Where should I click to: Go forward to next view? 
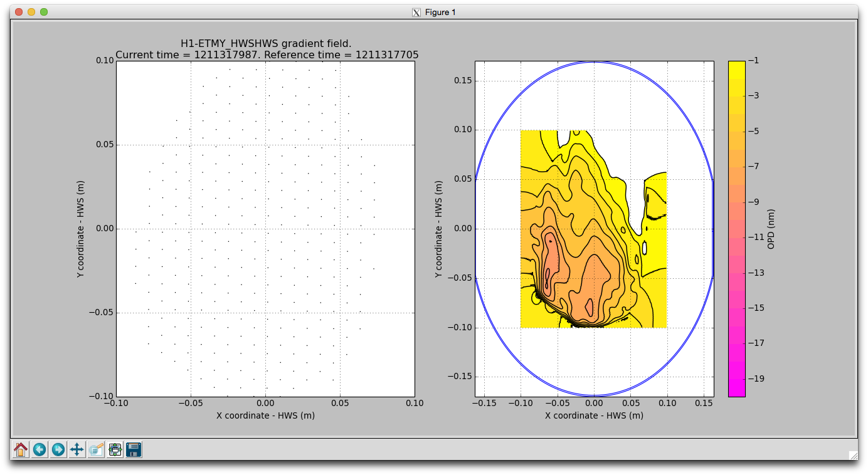[x=58, y=449]
